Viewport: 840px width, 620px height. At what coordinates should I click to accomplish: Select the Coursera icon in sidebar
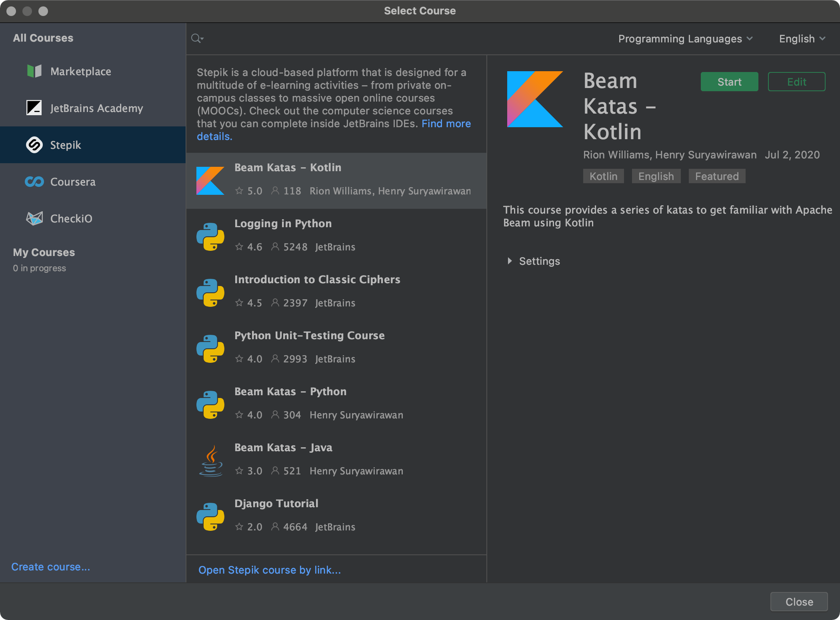34,182
